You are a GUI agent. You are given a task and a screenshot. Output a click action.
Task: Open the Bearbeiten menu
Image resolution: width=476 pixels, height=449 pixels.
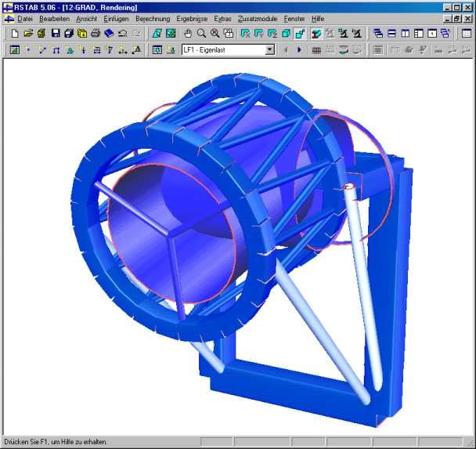coord(54,19)
